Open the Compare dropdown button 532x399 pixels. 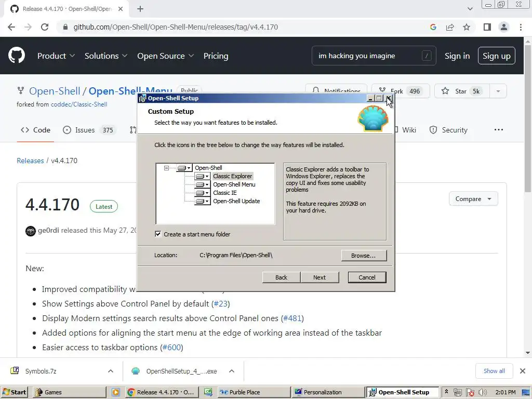(x=473, y=199)
